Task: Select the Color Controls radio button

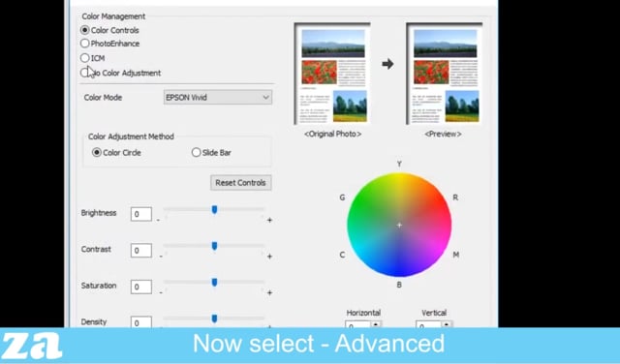Action: click(84, 30)
